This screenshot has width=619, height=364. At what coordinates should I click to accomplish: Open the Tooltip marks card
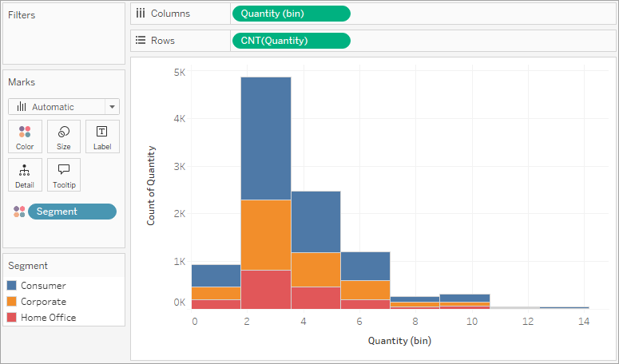(x=64, y=175)
